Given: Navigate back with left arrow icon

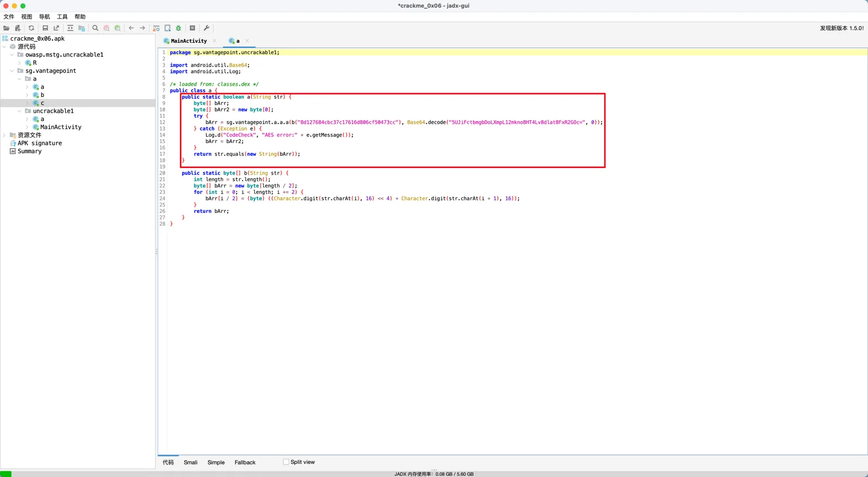Looking at the screenshot, I should coord(131,28).
